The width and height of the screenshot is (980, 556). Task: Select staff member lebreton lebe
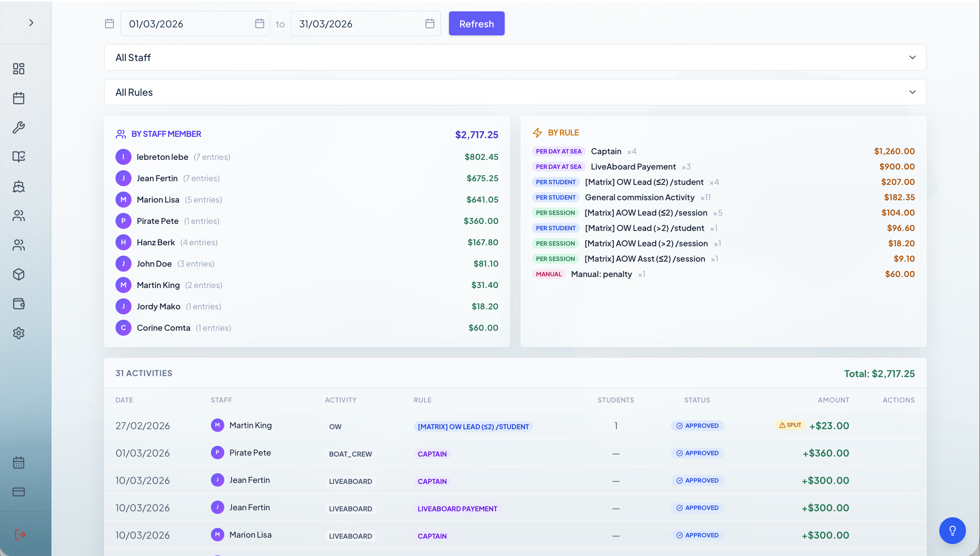pyautogui.click(x=307, y=157)
